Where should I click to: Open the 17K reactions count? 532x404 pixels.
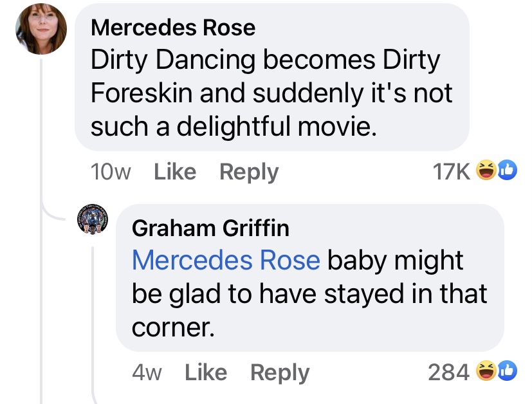(453, 172)
